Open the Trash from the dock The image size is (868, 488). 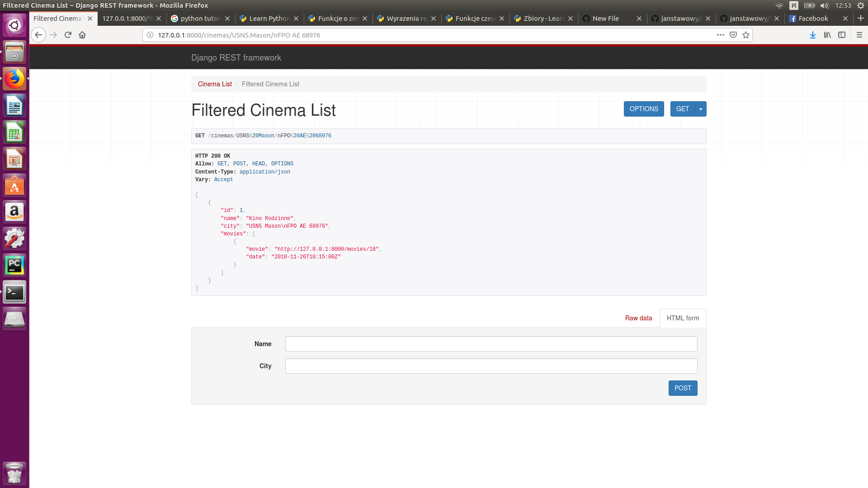click(14, 473)
